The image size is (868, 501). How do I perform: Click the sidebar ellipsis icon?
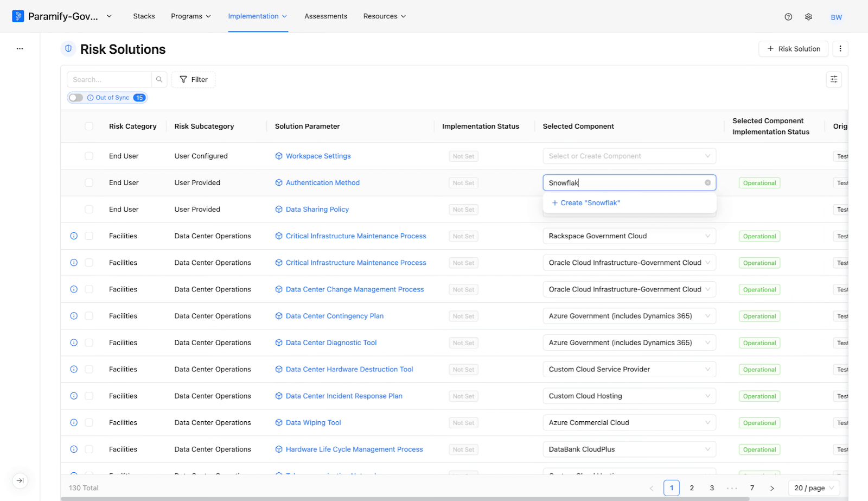click(20, 48)
